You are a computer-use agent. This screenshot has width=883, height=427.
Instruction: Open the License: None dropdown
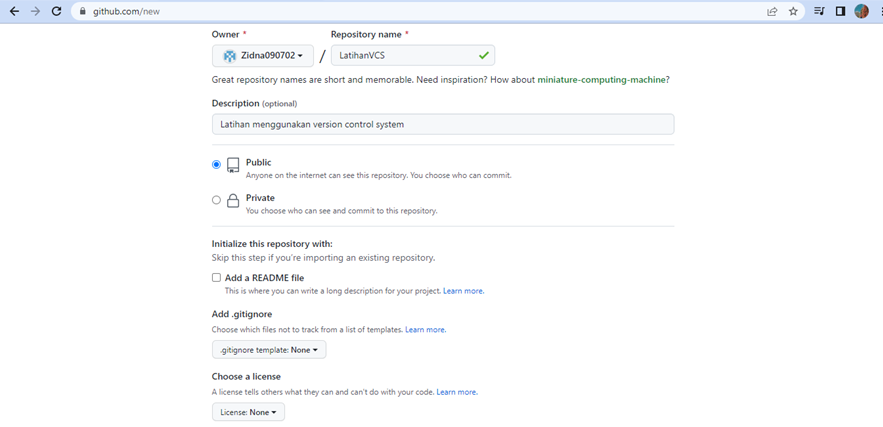pos(248,412)
